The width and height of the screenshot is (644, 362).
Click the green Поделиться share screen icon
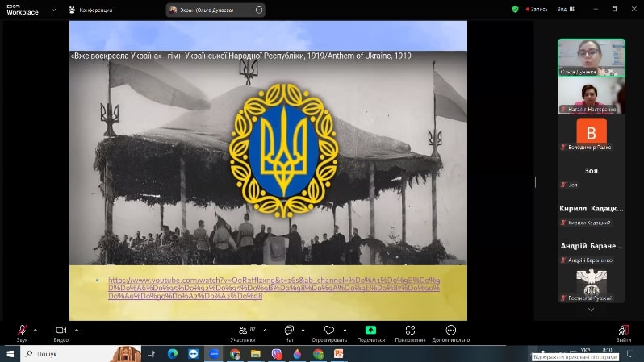[x=370, y=330]
